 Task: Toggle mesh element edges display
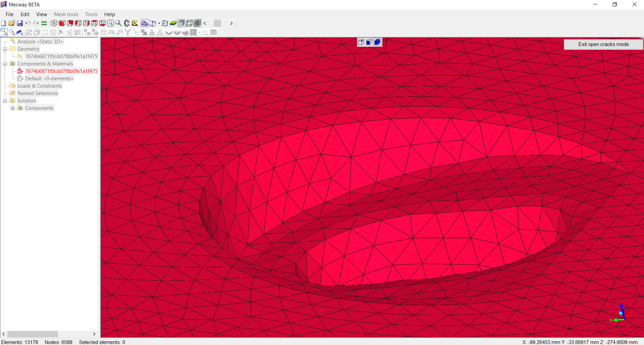197,23
